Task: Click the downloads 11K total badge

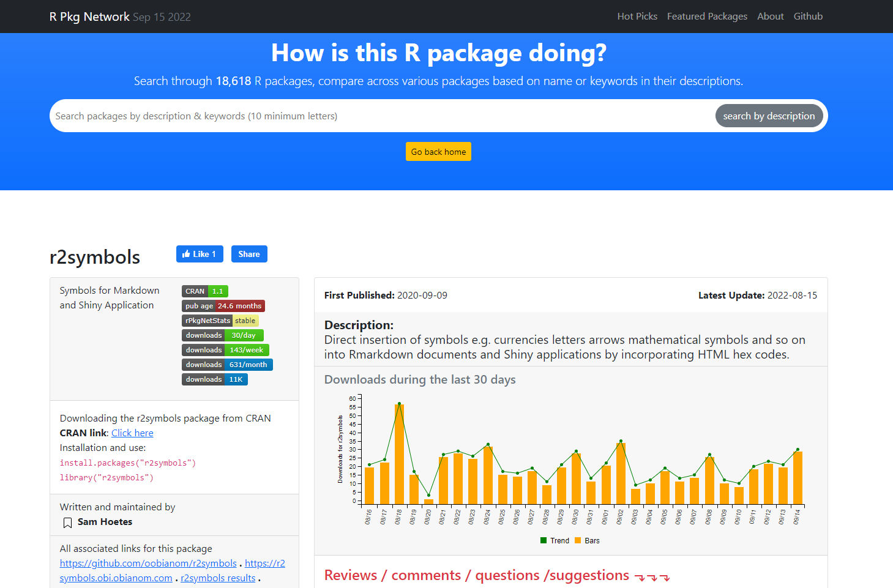Action: point(214,379)
